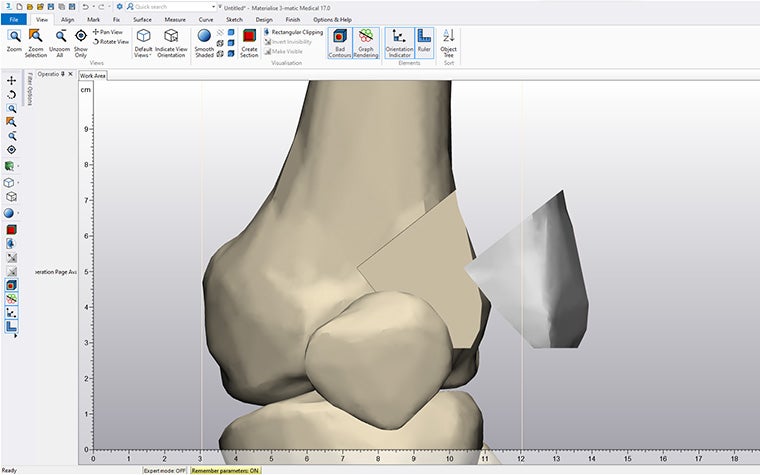Click Indicate View Orientation
Image resolution: width=760 pixels, height=475 pixels.
pyautogui.click(x=171, y=43)
